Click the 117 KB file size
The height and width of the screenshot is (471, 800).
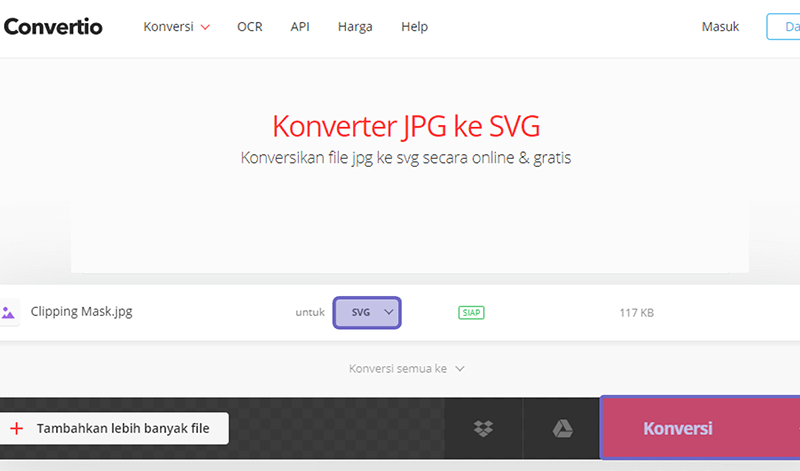click(x=636, y=313)
